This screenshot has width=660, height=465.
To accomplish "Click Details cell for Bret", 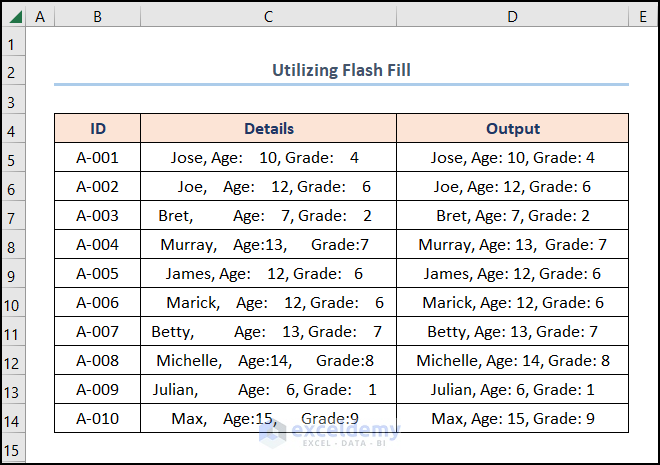I will [x=268, y=216].
